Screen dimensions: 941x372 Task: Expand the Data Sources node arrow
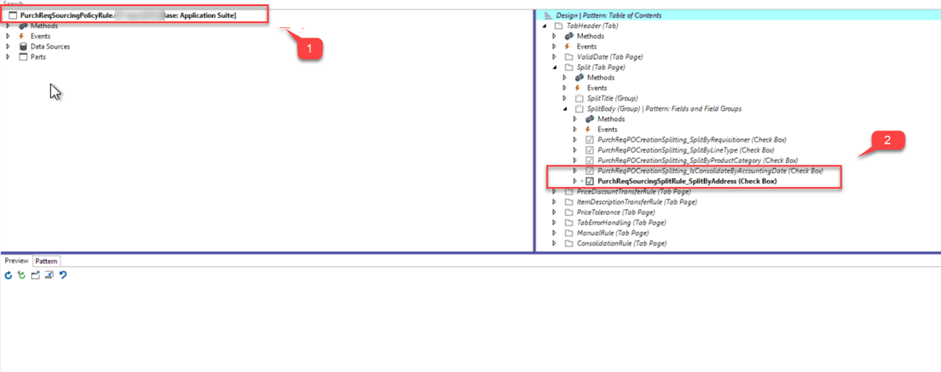pyautogui.click(x=8, y=46)
